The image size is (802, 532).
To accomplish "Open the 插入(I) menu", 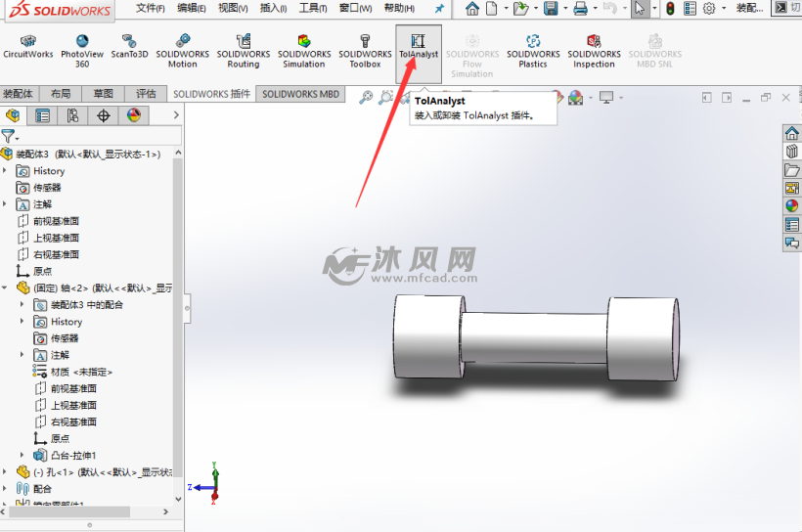I will [273, 8].
